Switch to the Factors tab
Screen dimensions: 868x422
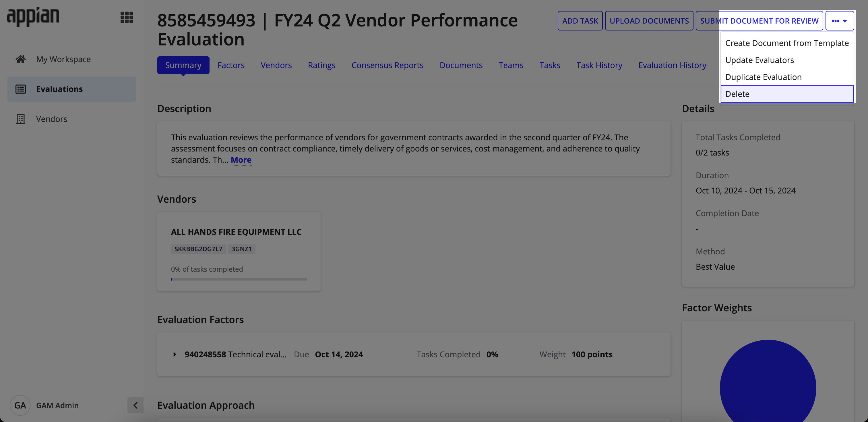coord(231,65)
